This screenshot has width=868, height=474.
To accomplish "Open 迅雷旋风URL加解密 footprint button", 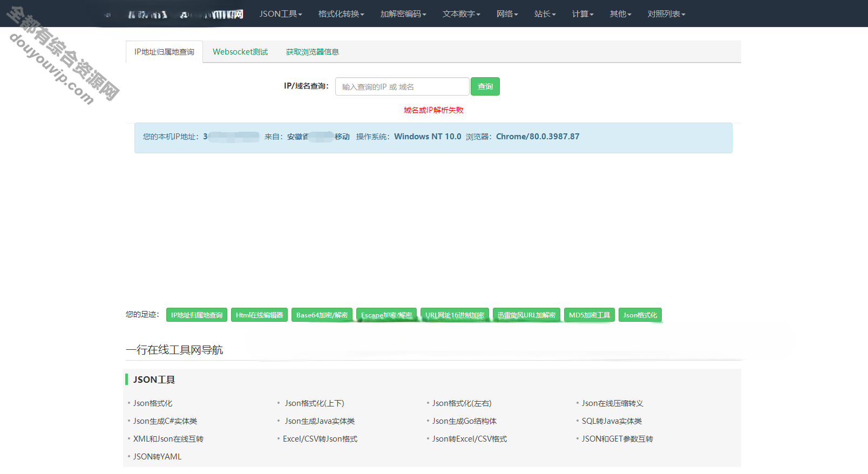I will (526, 315).
